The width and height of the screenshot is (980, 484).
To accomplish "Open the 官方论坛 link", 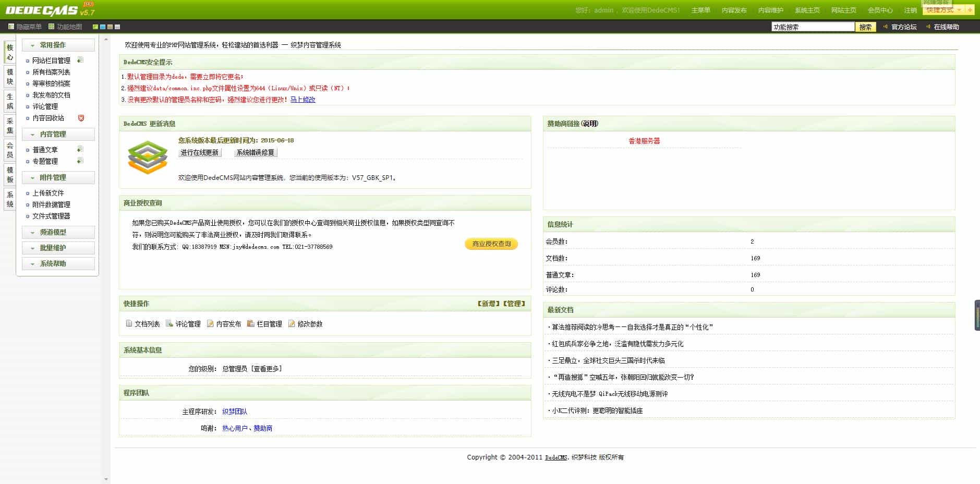I will tap(904, 27).
